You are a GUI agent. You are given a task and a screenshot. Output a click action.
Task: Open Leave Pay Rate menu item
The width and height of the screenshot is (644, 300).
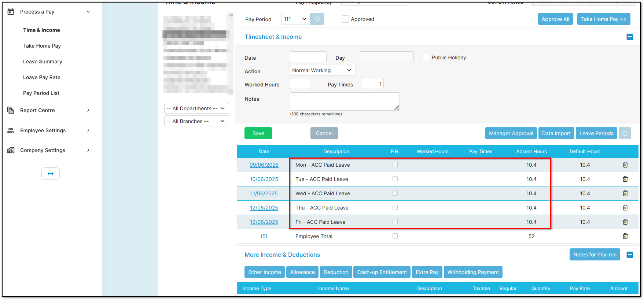point(42,77)
